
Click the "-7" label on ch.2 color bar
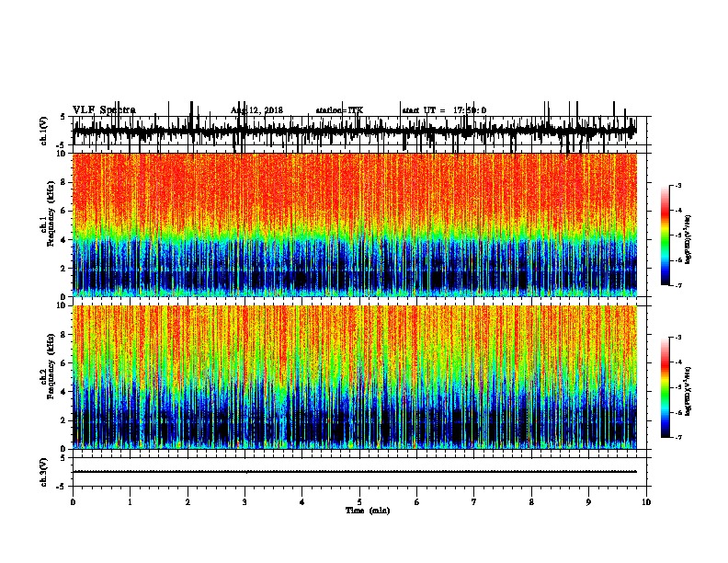tap(678, 437)
